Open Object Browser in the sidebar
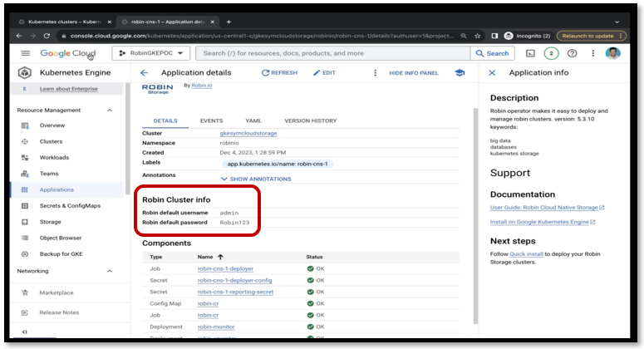The image size is (644, 349). pos(61,238)
